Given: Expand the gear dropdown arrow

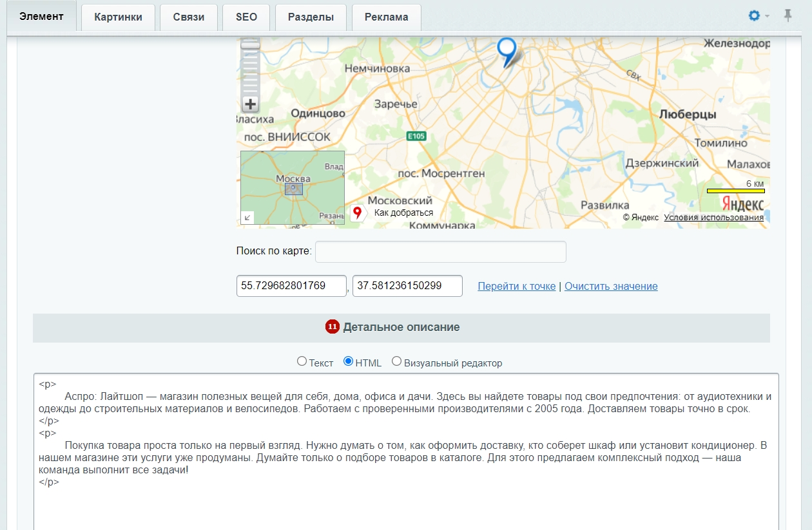Looking at the screenshot, I should click(x=767, y=16).
